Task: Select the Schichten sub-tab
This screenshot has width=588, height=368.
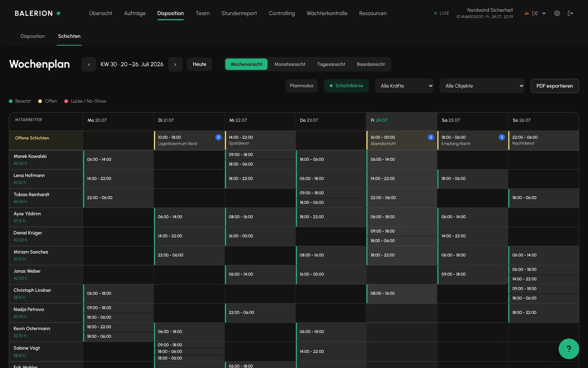Action: (x=69, y=36)
